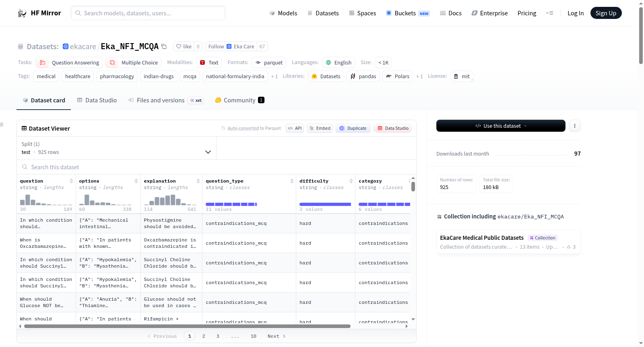
Task: Click the pharmacology tag
Action: (117, 76)
